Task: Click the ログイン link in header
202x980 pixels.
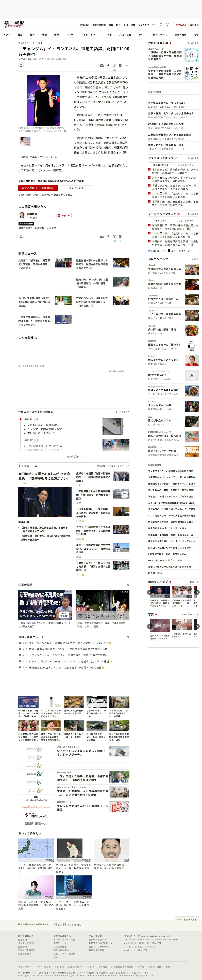Action: [x=194, y=25]
